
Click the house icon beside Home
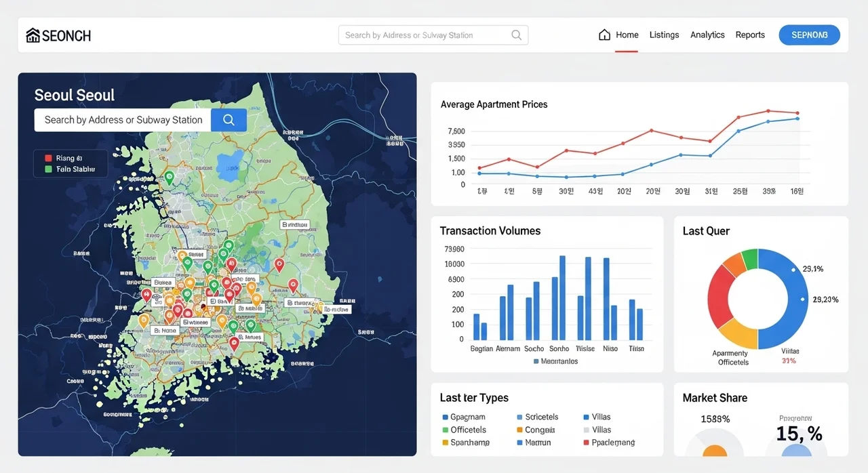[x=604, y=35]
